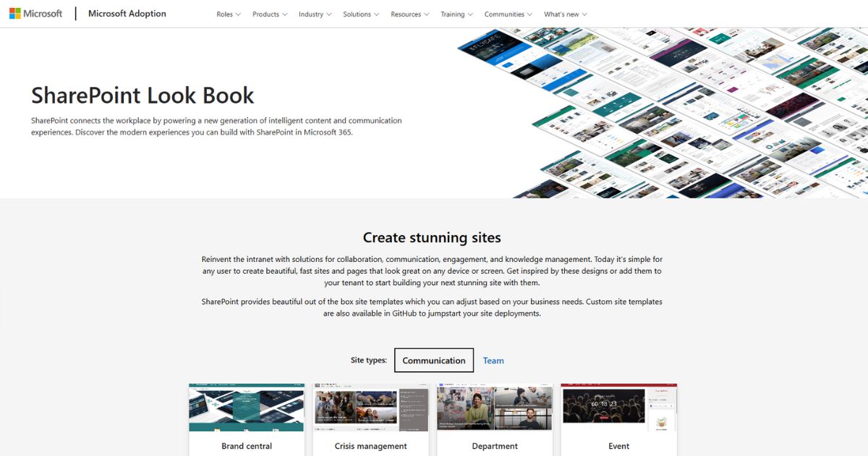This screenshot has width=868, height=456.
Task: Click the Crisis management card title
Action: [x=370, y=446]
